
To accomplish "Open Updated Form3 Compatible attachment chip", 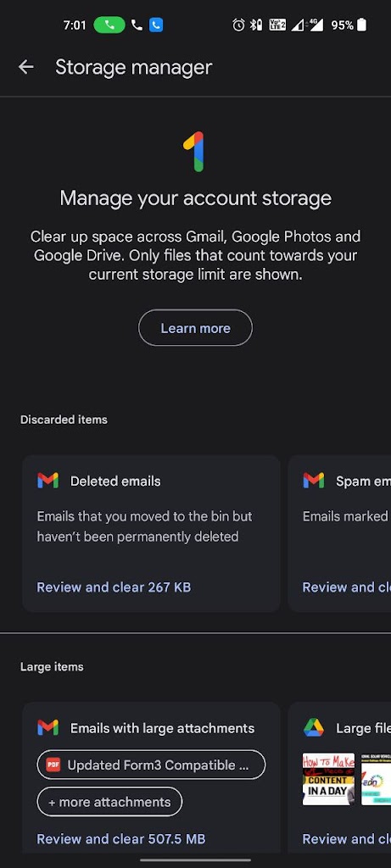I will point(151,765).
